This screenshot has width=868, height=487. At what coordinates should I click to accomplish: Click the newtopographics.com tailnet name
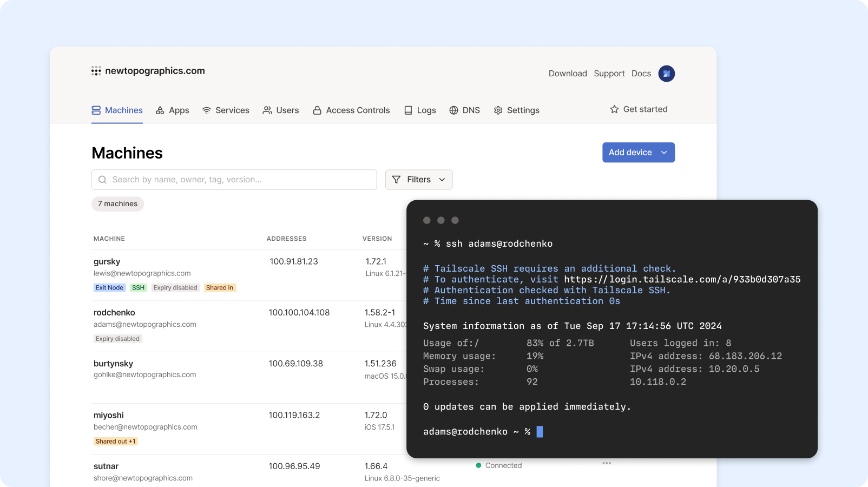pos(155,71)
